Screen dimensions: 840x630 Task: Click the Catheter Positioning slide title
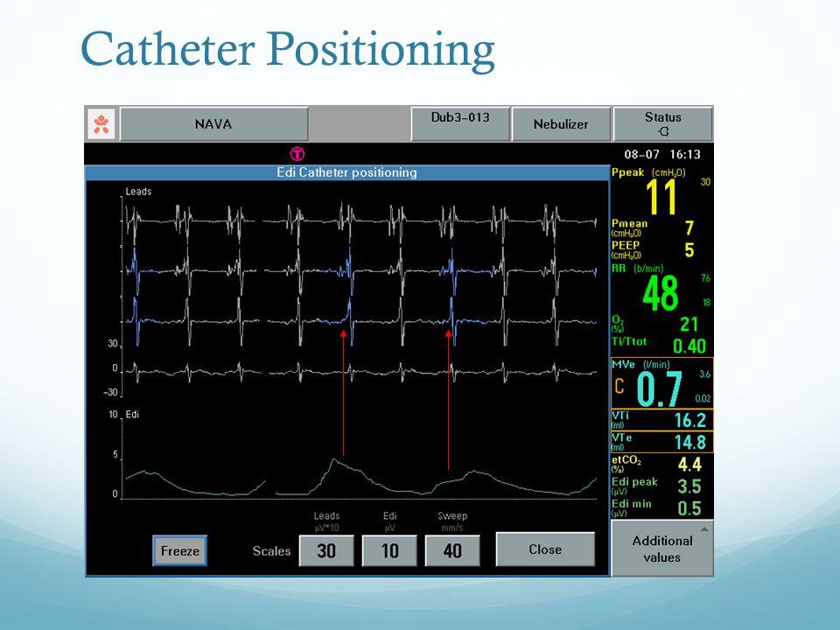pos(288,49)
